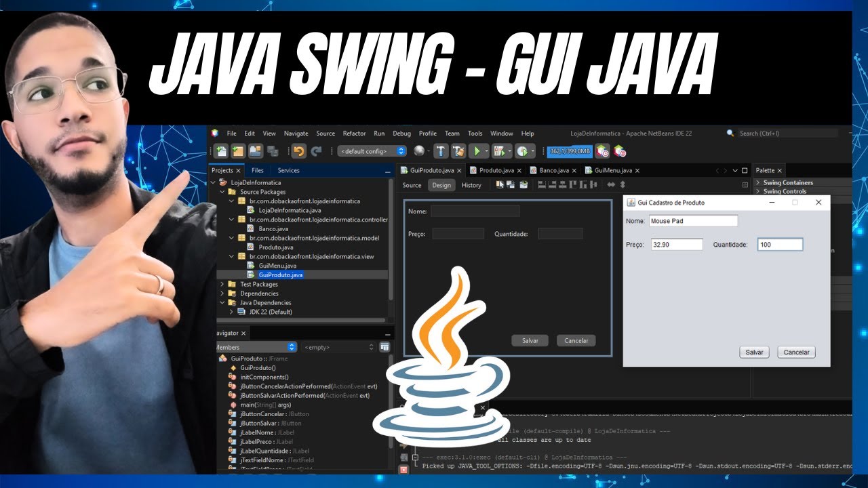Expand the Swing Controls palette group
This screenshot has width=868, height=488.
tap(758, 191)
